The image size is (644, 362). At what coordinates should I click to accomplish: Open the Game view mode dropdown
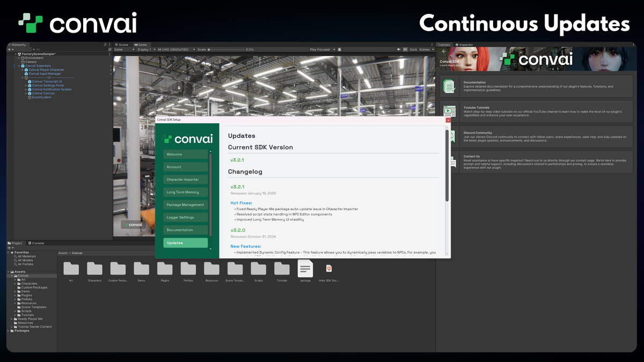(125, 49)
